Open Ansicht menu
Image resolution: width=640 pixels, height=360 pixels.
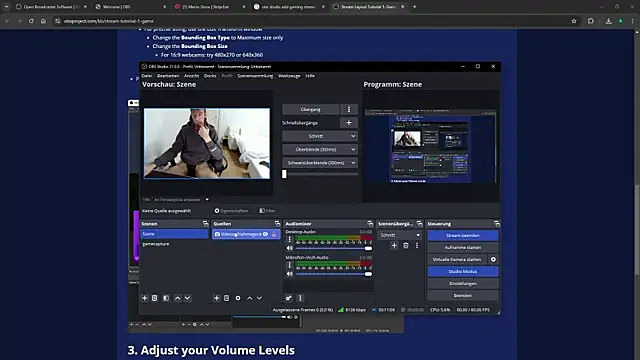click(x=191, y=76)
